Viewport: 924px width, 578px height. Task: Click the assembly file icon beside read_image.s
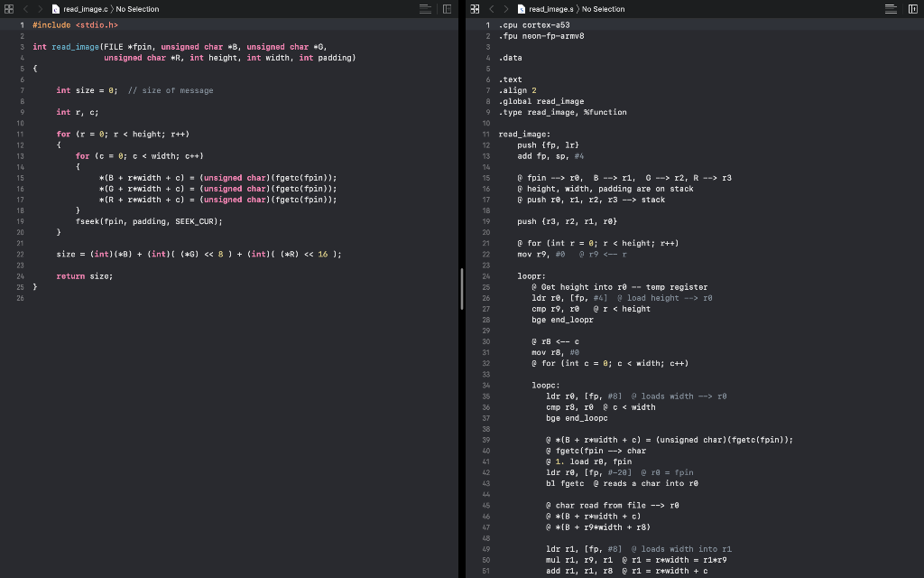pos(522,9)
